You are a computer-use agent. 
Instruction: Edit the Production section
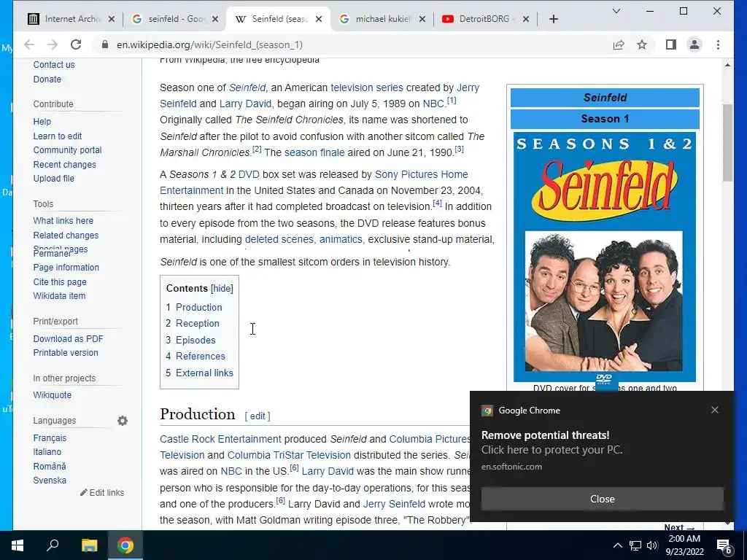258,416
